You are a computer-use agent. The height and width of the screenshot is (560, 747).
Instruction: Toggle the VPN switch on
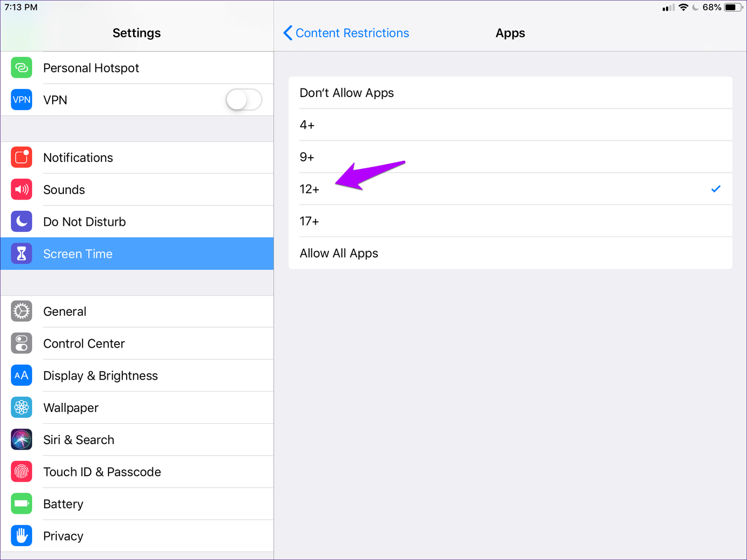244,100
